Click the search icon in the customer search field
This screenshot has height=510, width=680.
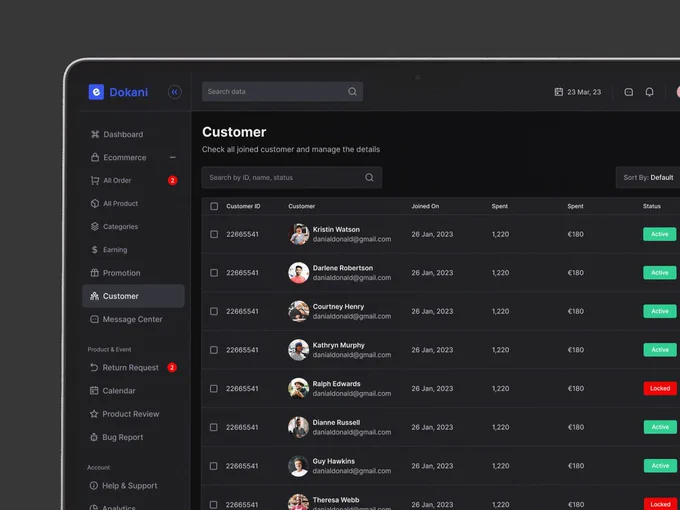coord(369,177)
